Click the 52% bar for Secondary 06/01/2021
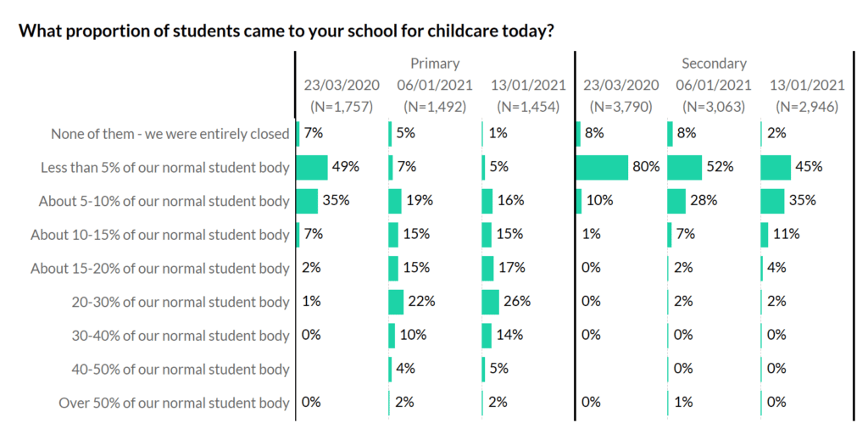Viewport: 868px width, 434px height. coord(685,167)
